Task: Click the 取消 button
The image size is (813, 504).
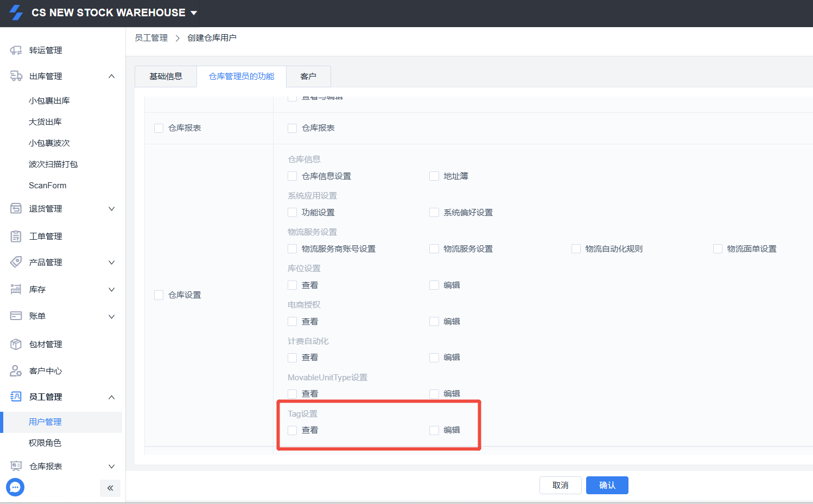Action: pyautogui.click(x=561, y=486)
